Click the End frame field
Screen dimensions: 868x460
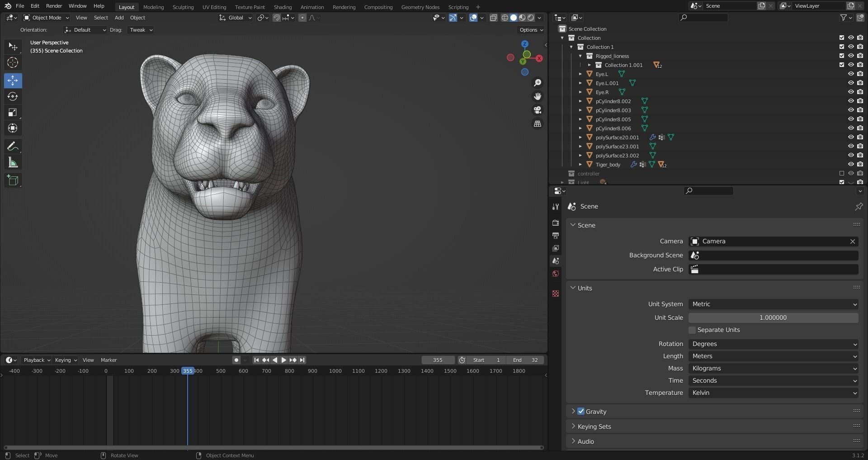525,360
